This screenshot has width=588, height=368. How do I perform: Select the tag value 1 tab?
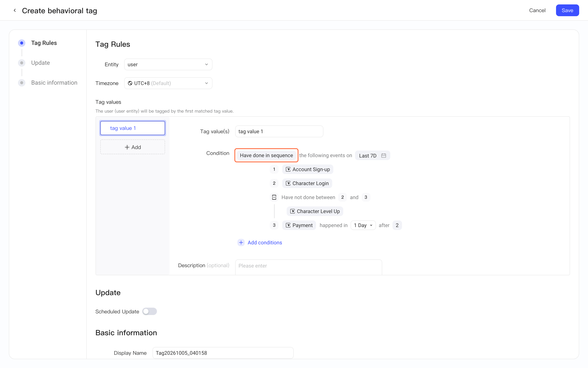pyautogui.click(x=133, y=128)
